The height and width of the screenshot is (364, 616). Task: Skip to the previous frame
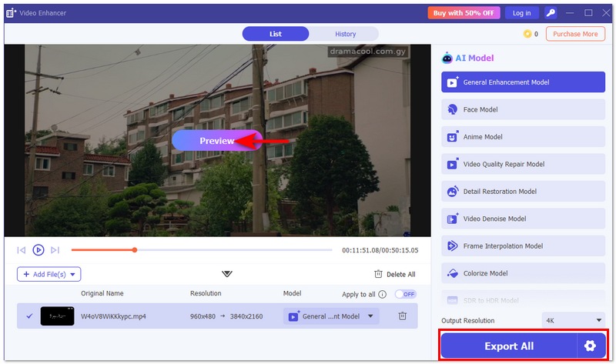point(22,250)
